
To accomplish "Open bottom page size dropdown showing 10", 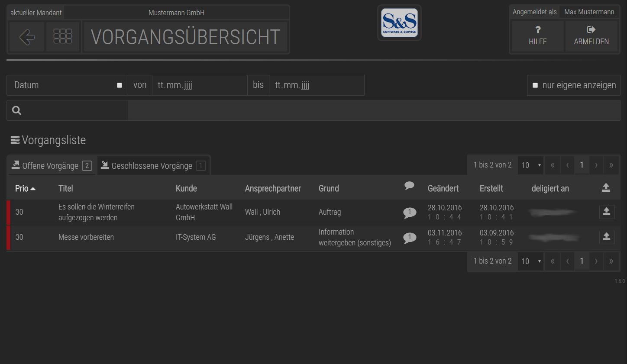I will tap(531, 261).
